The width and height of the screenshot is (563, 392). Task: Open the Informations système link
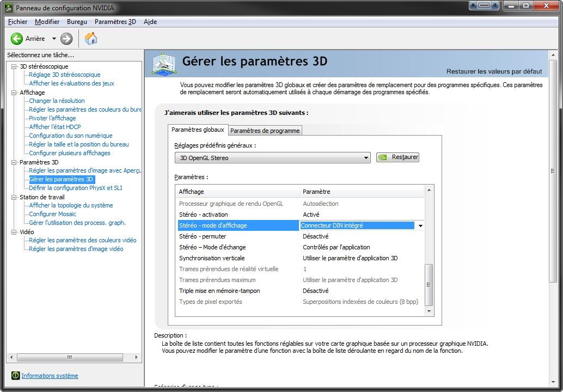[x=50, y=376]
